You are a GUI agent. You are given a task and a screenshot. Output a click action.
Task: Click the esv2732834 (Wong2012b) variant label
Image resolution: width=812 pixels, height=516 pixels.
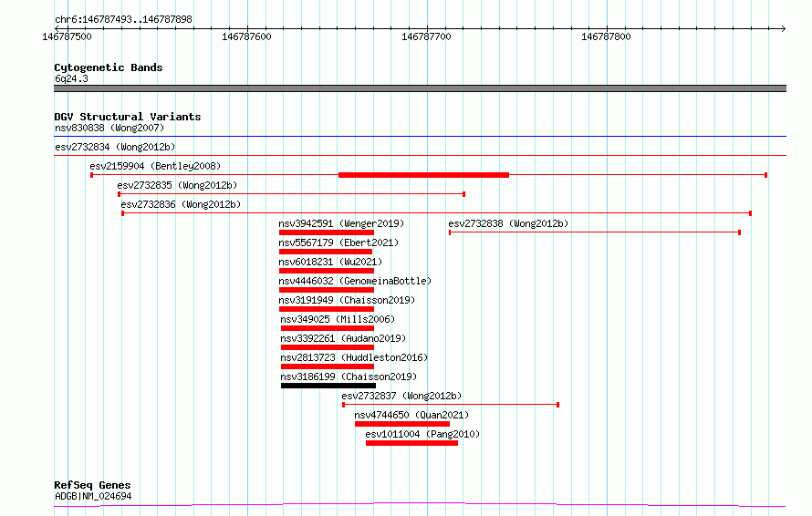[115, 147]
